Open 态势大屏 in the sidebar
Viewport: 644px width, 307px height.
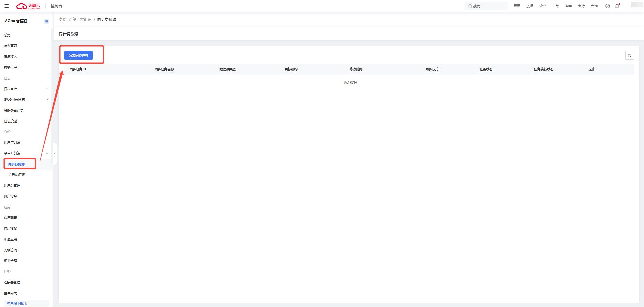point(10,67)
